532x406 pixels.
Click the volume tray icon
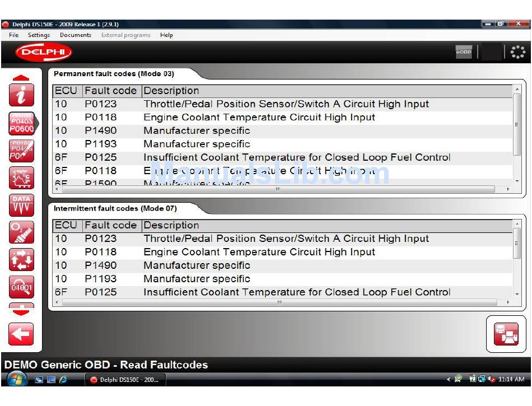tap(491, 379)
